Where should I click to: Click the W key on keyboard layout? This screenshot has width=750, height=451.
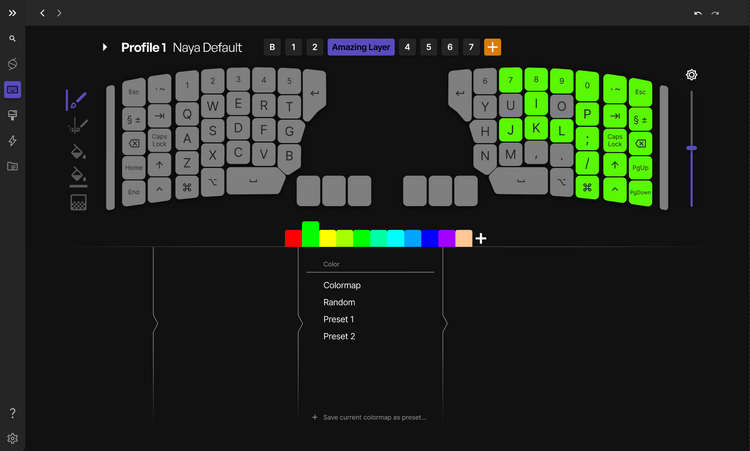[x=212, y=107]
